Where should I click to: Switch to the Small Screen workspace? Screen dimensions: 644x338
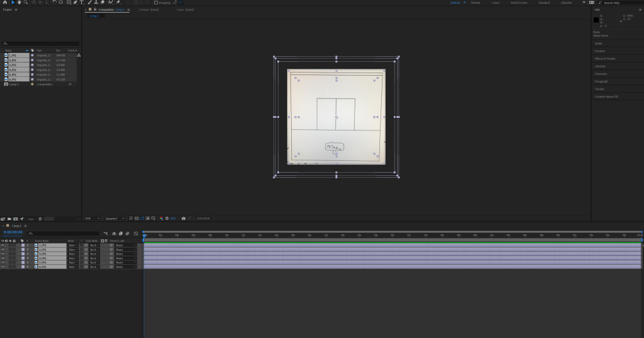(x=519, y=3)
